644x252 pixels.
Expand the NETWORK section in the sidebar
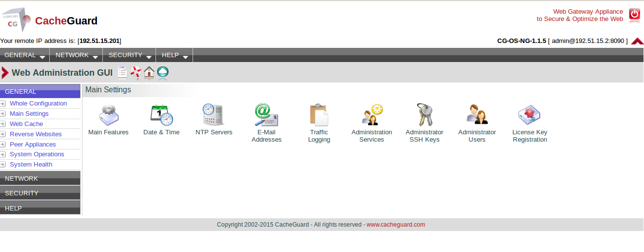pyautogui.click(x=40, y=178)
